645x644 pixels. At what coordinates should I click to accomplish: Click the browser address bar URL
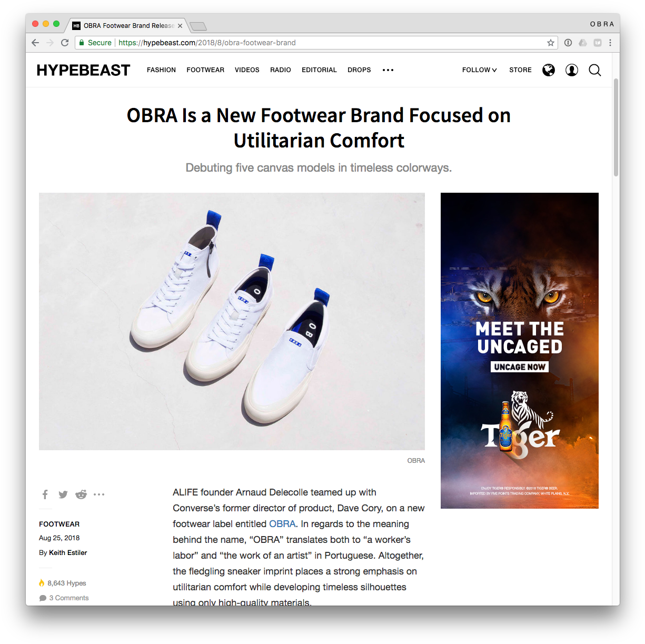[207, 43]
